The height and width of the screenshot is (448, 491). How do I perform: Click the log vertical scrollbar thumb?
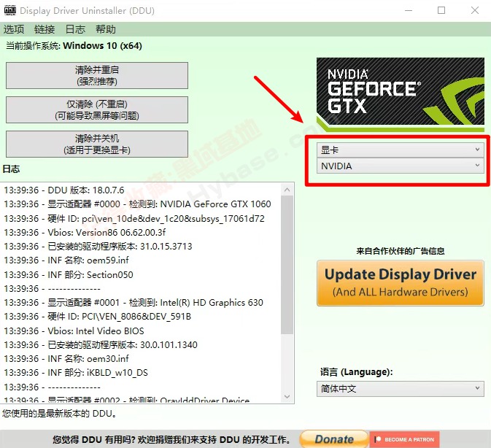click(x=287, y=265)
